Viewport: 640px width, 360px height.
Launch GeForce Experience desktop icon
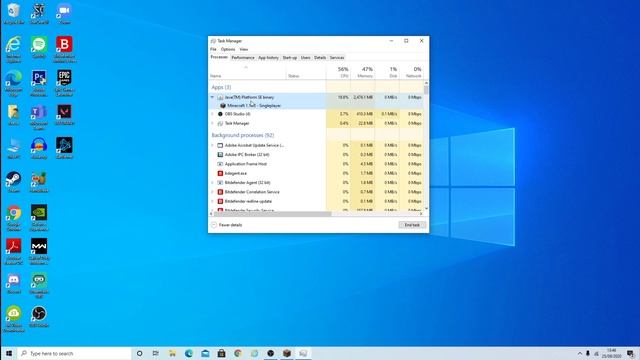[x=39, y=218]
